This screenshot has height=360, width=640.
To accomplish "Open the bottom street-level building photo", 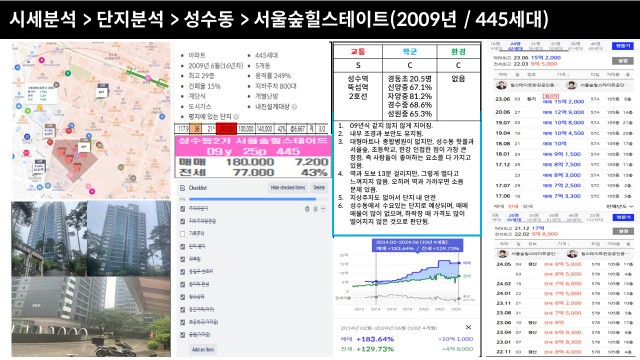I will (91, 317).
